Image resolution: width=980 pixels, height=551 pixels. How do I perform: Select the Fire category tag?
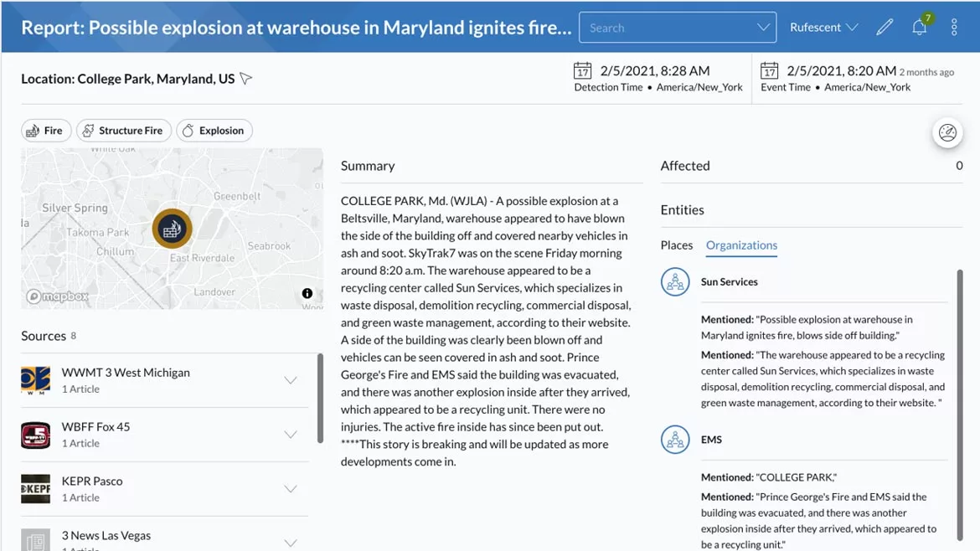[x=45, y=131]
